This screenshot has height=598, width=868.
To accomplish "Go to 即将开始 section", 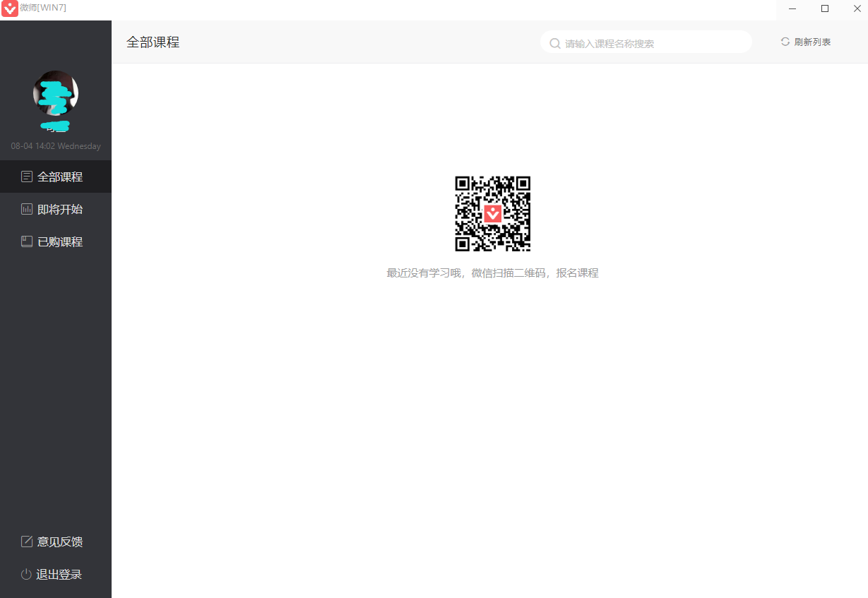I will click(56, 209).
